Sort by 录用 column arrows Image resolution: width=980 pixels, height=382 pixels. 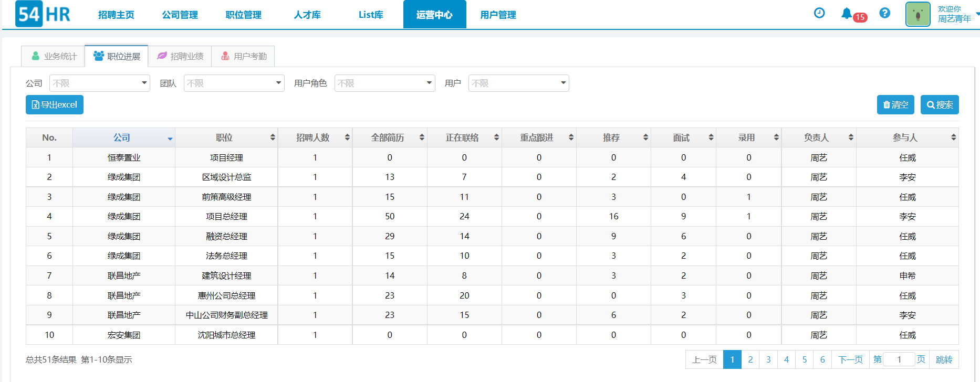coord(776,137)
